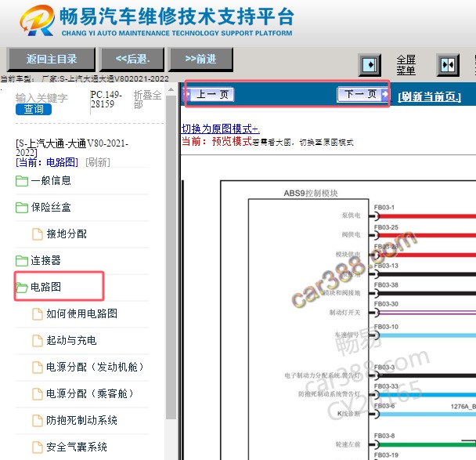Go back with <<后退 button
Image resolution: width=476 pixels, height=460 pixels.
coord(132,59)
